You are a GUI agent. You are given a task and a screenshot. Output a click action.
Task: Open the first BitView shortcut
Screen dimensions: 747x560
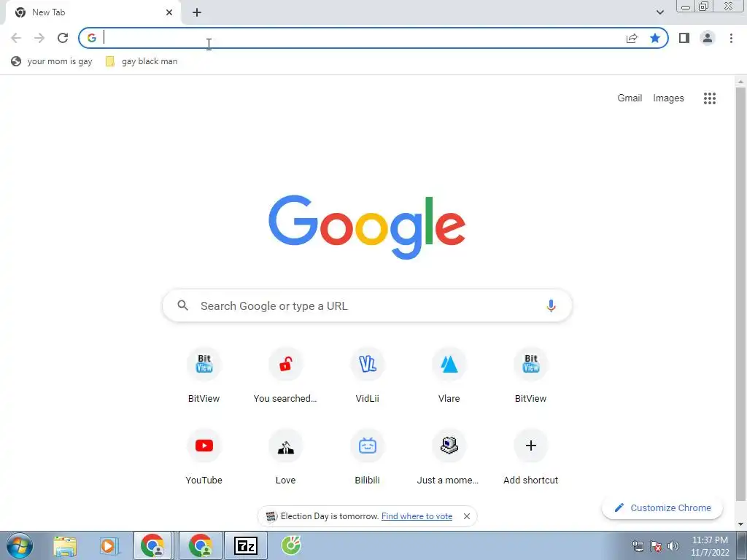[204, 376]
